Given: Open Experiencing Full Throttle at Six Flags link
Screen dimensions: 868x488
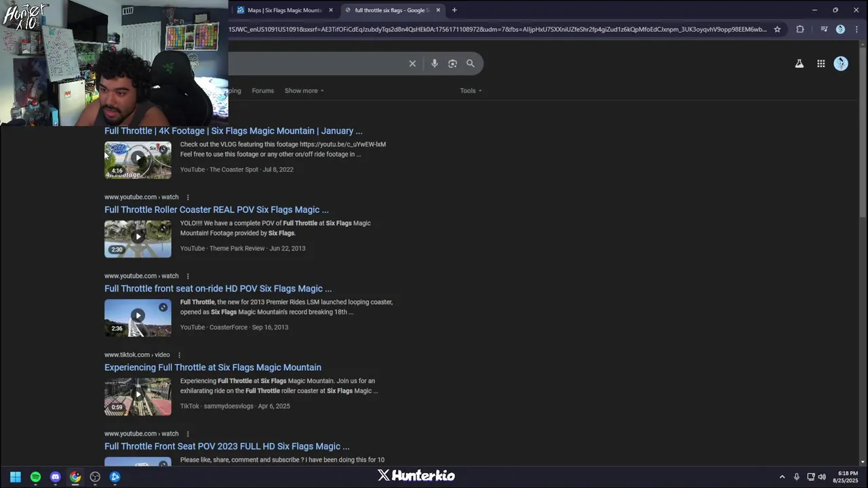Looking at the screenshot, I should (213, 367).
